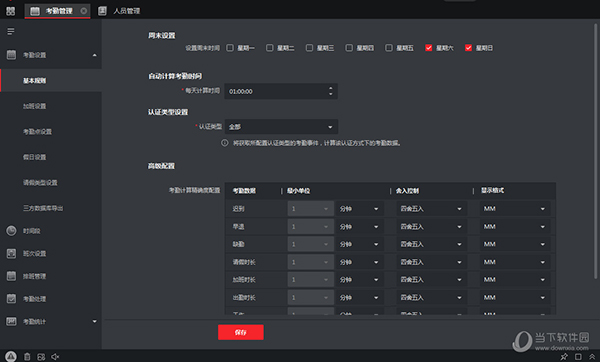Open the 四舍五入 dropdown for 早退
The height and width of the screenshot is (362, 600).
tap(431, 227)
